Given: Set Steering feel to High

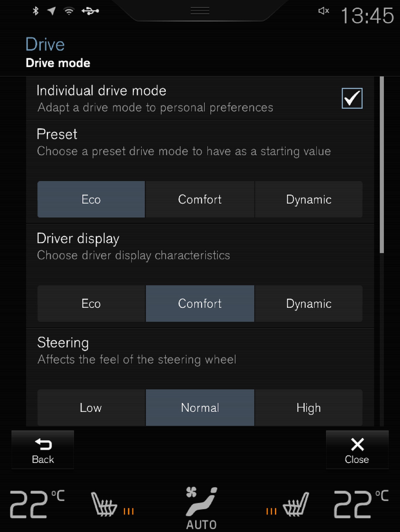Looking at the screenshot, I should pos(309,408).
